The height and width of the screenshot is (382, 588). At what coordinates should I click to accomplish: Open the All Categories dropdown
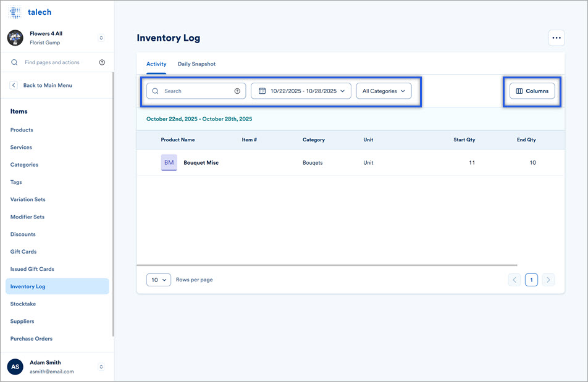[384, 91]
